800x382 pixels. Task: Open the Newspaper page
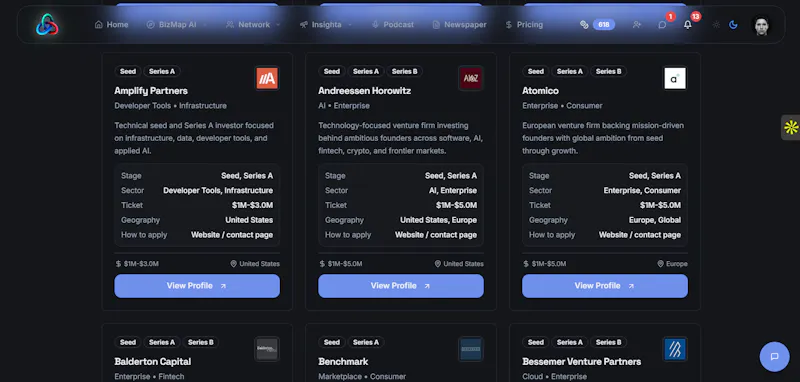click(459, 24)
